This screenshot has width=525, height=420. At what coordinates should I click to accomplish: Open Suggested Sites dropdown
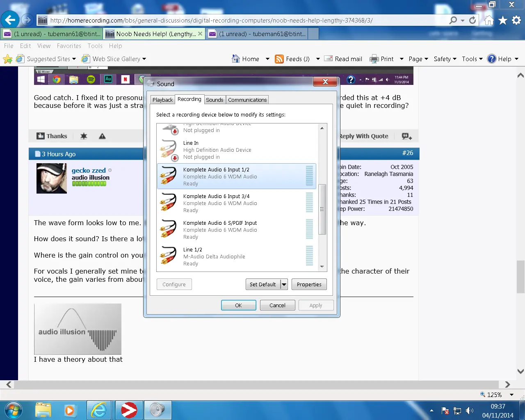74,59
